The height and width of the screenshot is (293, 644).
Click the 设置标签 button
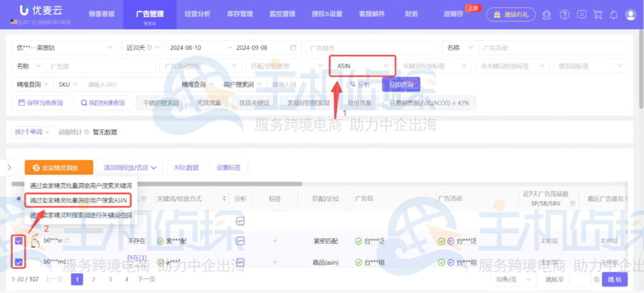point(229,167)
